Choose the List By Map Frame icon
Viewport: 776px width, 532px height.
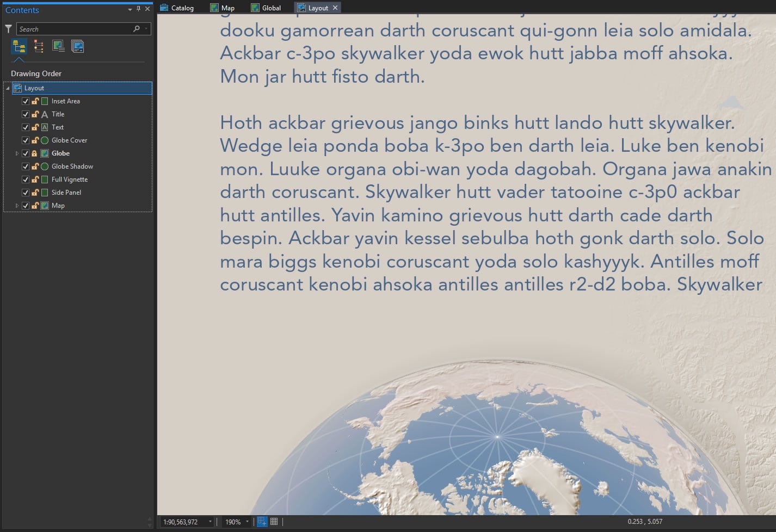58,46
